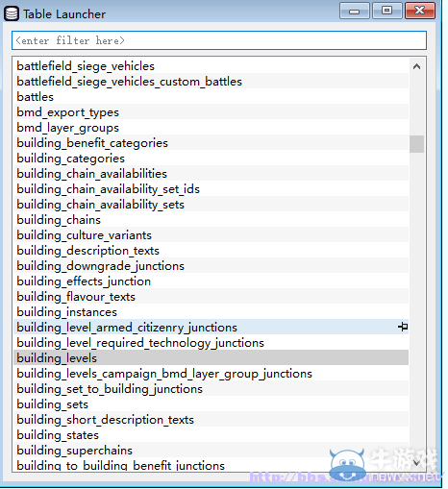Select the battles table entry

pos(211,97)
